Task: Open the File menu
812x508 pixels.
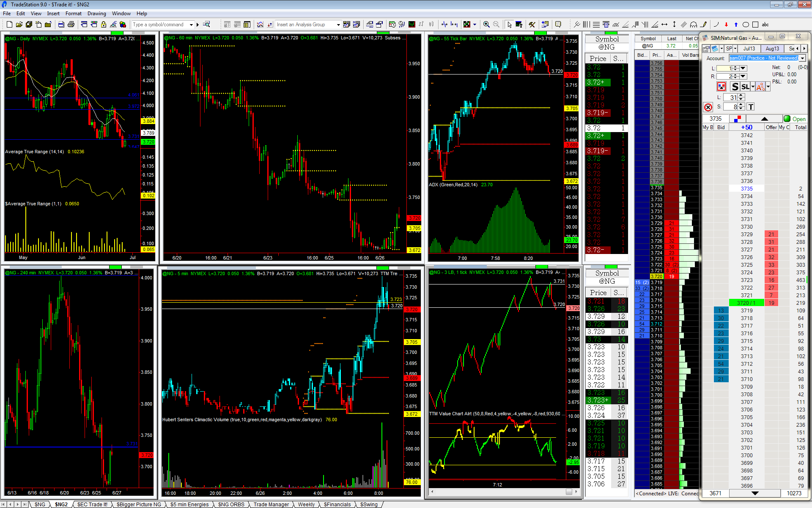Action: (7, 14)
